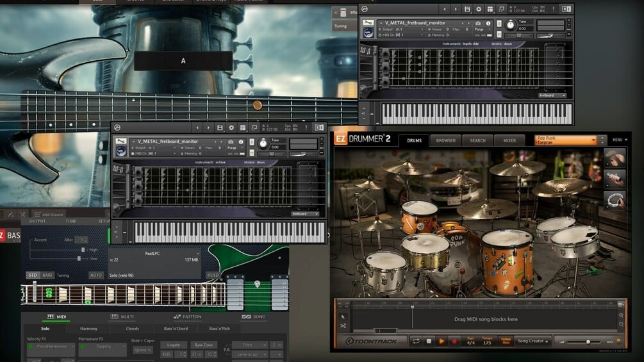Screen dimensions: 644x362
Task: Select the arrow tool in song track
Action: coord(343,317)
